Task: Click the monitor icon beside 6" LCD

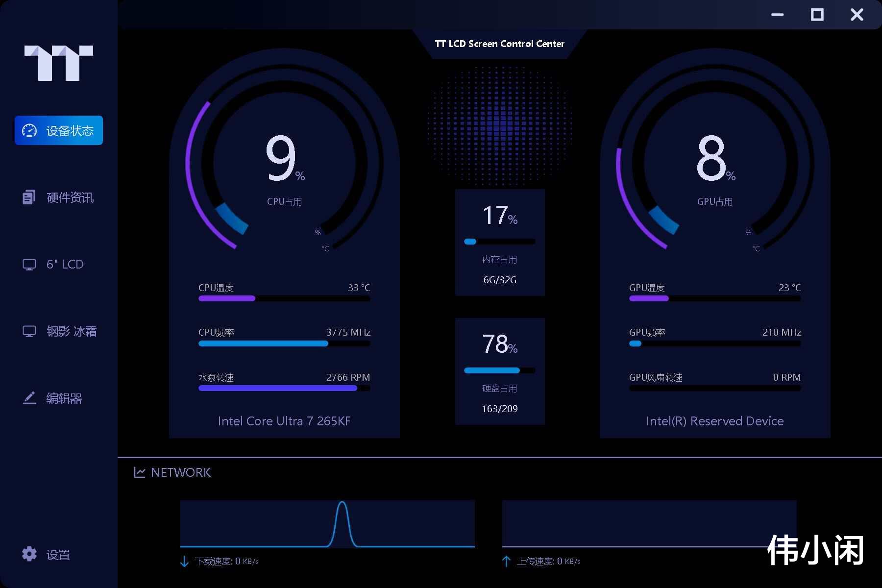Action: coord(29,265)
